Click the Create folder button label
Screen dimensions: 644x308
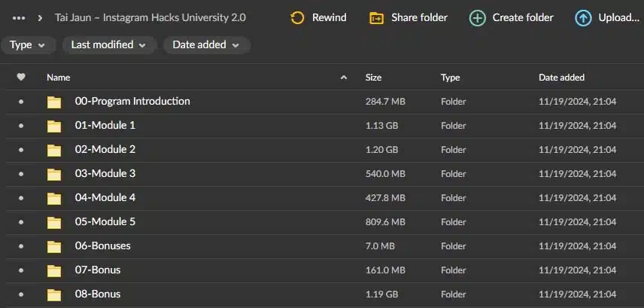pos(523,17)
